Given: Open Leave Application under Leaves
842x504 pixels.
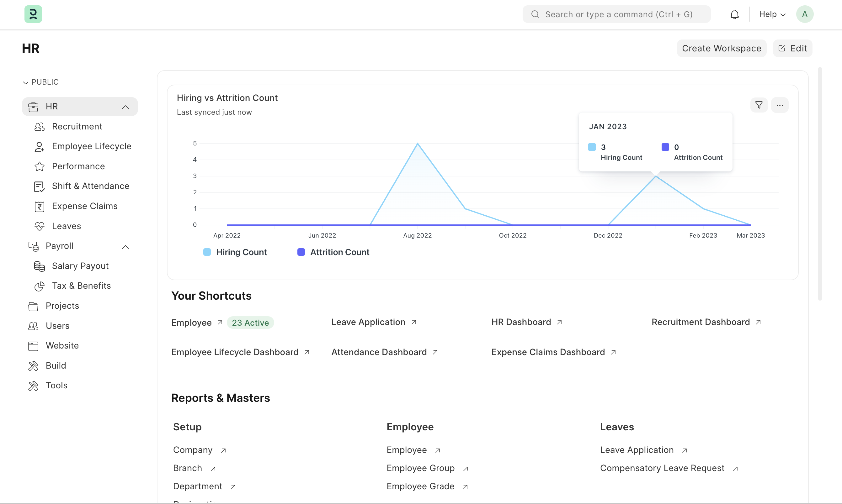Looking at the screenshot, I should click(637, 450).
